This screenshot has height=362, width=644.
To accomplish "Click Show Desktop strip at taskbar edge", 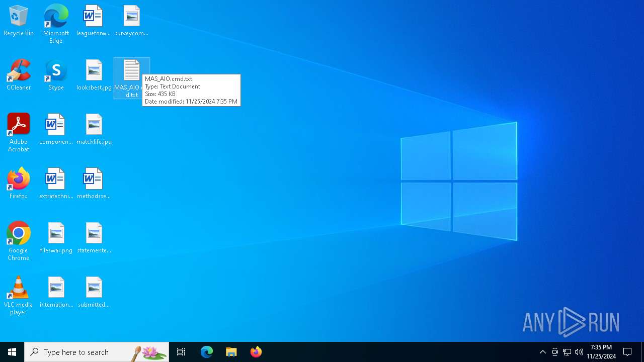I will click(x=642, y=352).
